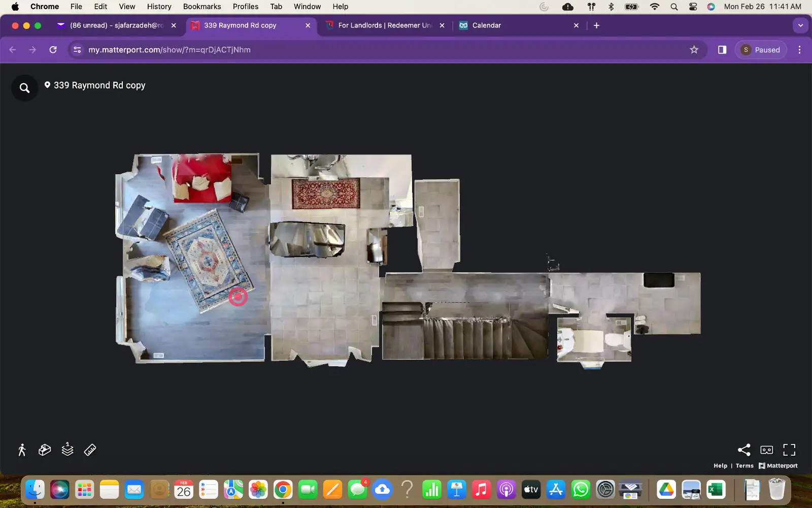The height and width of the screenshot is (508, 812).
Task: Toggle the Chrome side panel
Action: coord(722,50)
